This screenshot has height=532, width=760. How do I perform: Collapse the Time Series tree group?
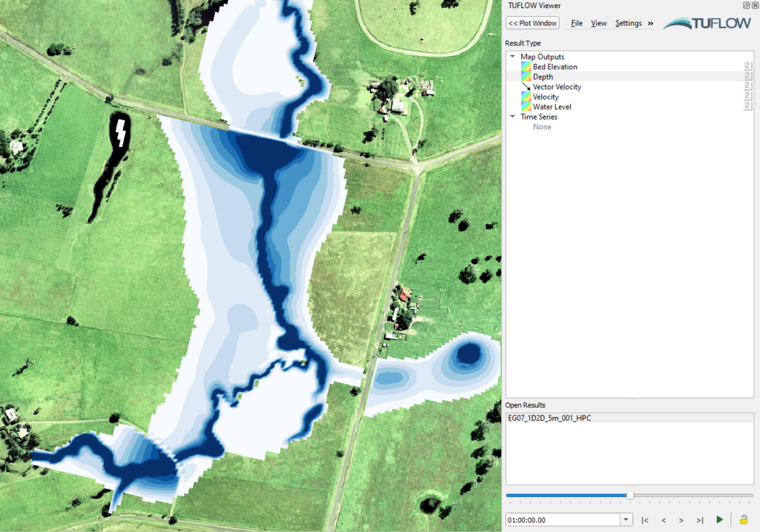coord(512,116)
